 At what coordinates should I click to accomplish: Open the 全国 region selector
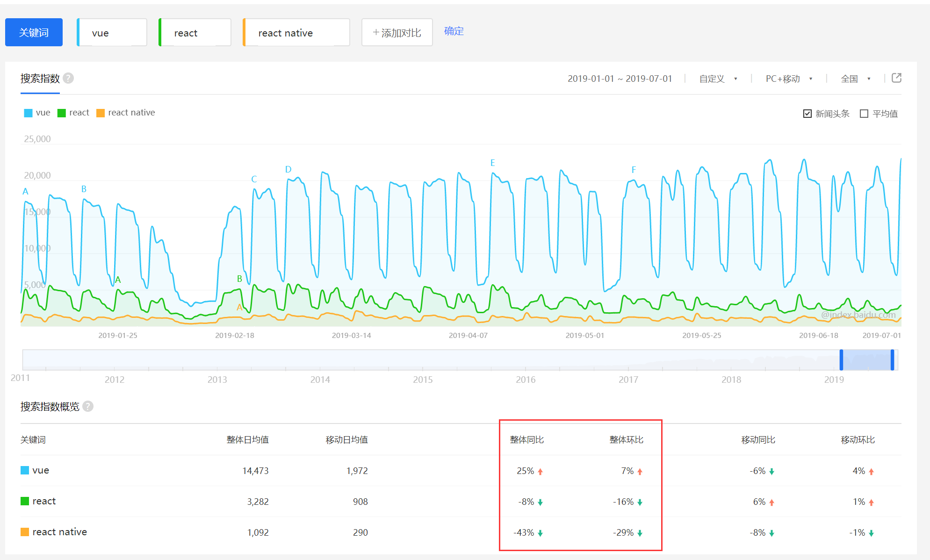click(855, 79)
